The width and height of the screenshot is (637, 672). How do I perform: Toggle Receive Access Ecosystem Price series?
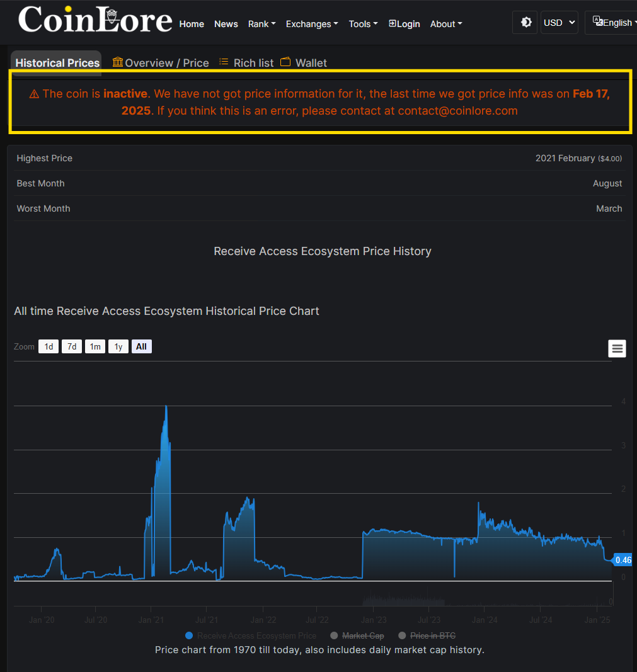251,635
